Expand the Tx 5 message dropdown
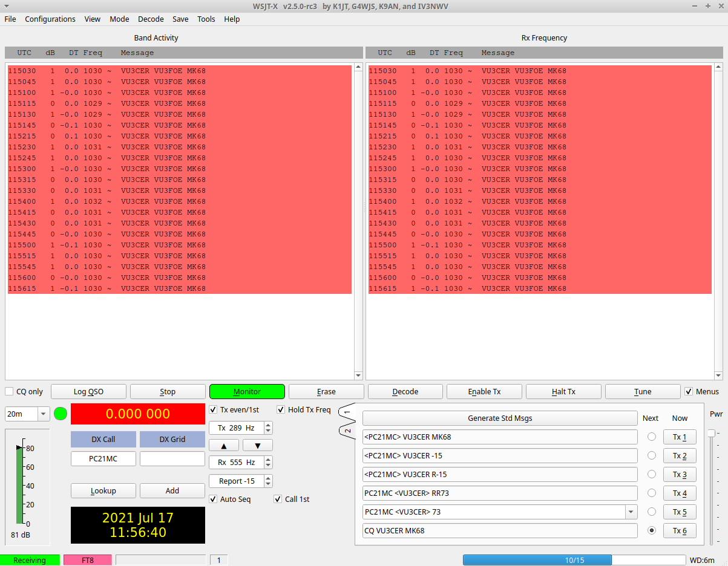The width and height of the screenshot is (728, 566). pyautogui.click(x=631, y=512)
